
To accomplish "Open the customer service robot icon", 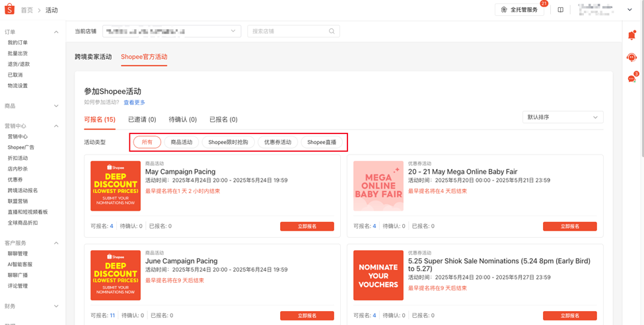I will pos(631,57).
